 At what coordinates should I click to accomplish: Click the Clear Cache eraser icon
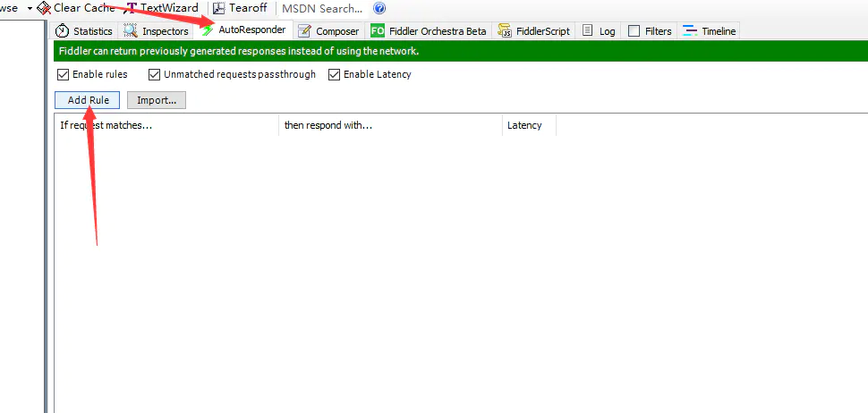click(x=44, y=8)
